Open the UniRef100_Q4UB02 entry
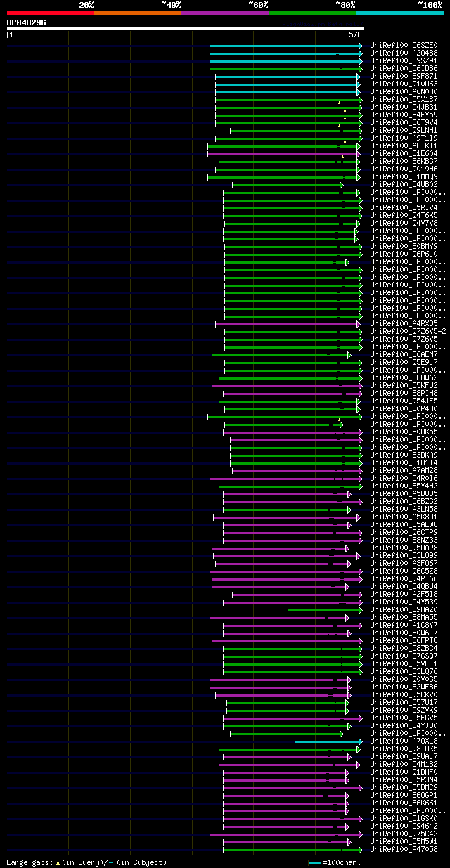The image size is (450, 868). (x=404, y=185)
